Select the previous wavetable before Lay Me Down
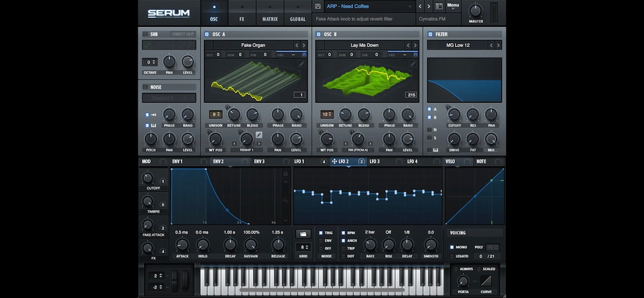This screenshot has height=298, width=644. tap(408, 45)
